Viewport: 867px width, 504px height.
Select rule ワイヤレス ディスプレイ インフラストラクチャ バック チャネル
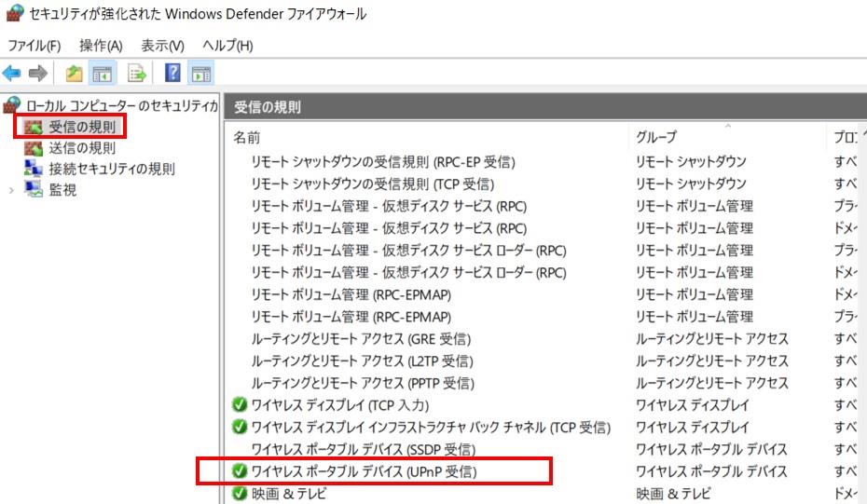431,428
